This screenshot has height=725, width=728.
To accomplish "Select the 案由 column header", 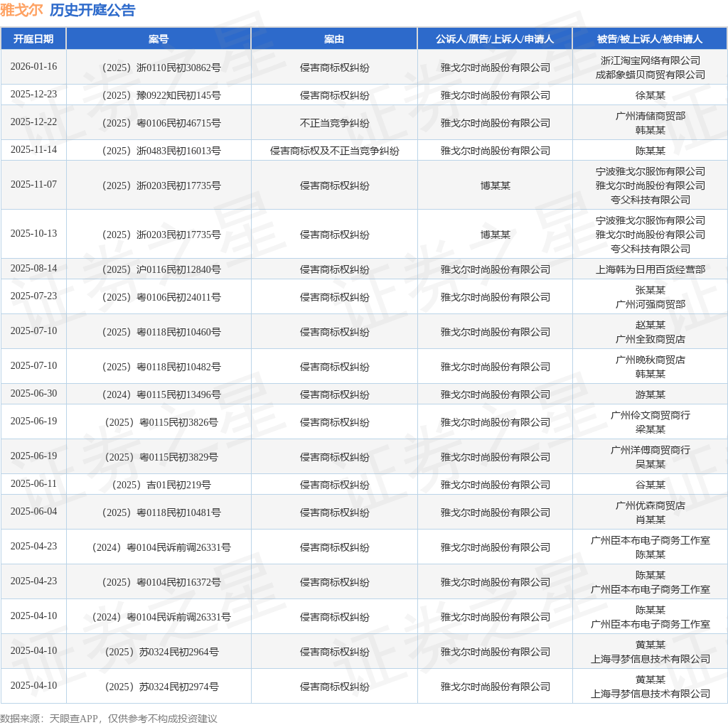I will pyautogui.click(x=334, y=39).
